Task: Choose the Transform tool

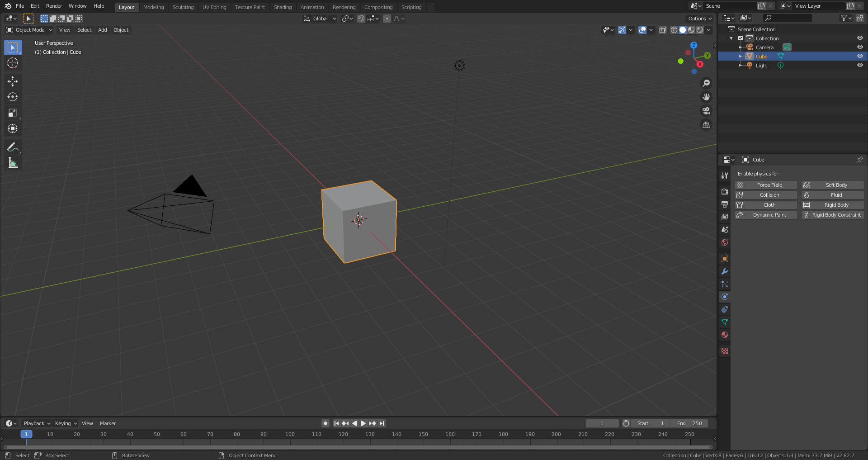Action: (13, 128)
